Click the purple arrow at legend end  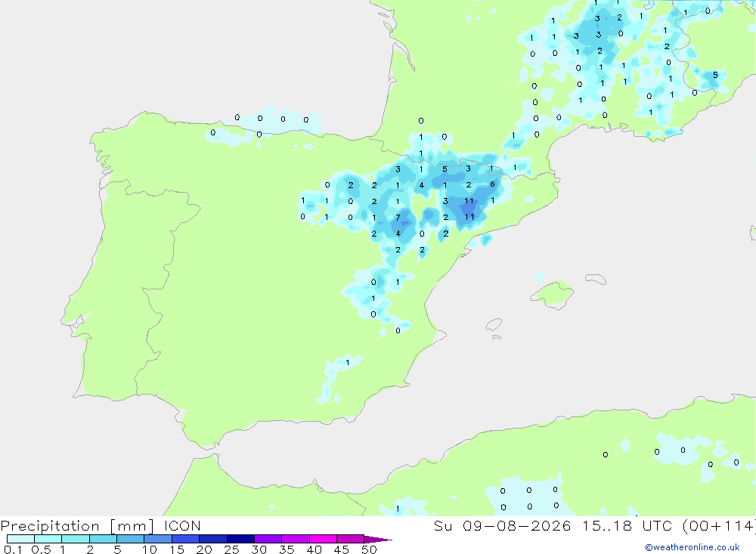click(x=378, y=539)
